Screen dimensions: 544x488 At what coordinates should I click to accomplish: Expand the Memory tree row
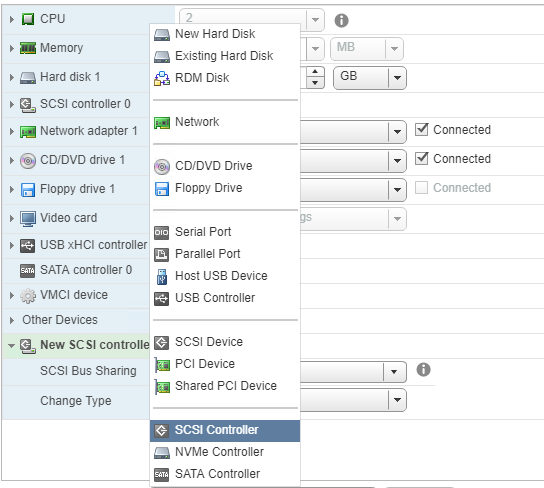click(11, 48)
